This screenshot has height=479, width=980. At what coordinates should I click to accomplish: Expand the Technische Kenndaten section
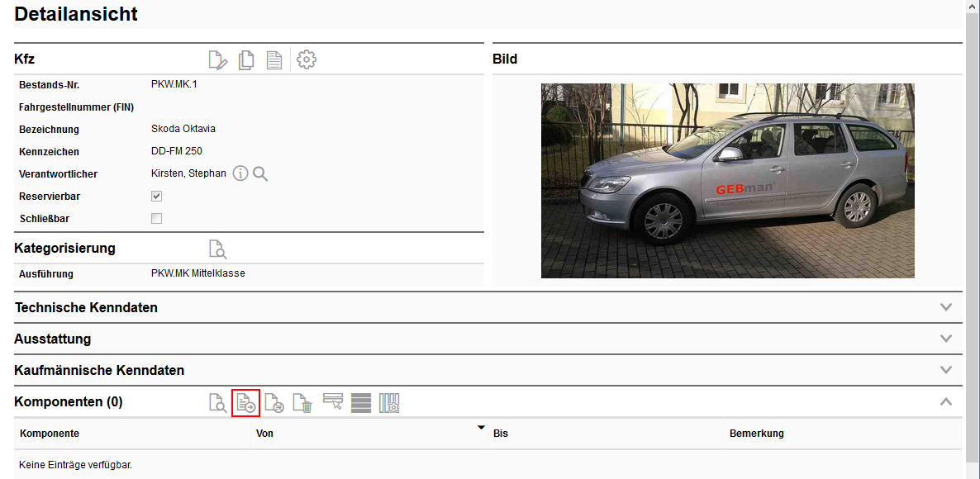946,307
